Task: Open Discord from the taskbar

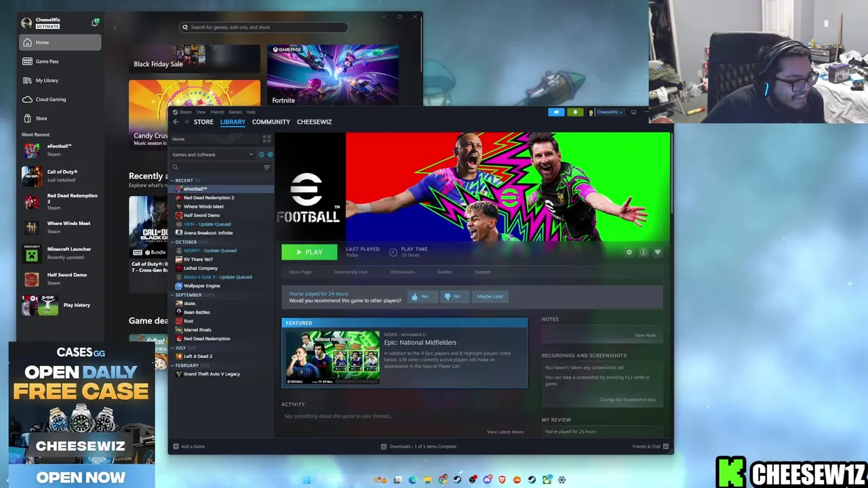Action: 488,480
